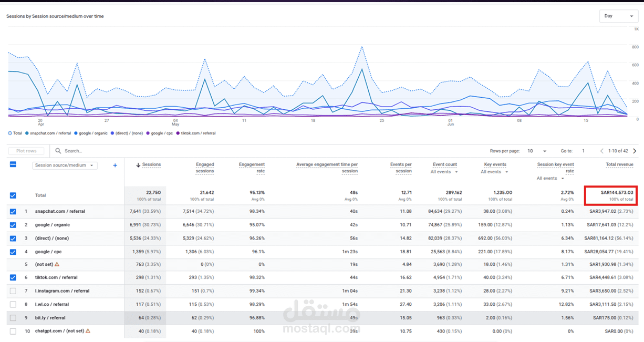Viewport: 644px width, 342px height.
Task: Open the Rows per page dropdown
Action: point(537,151)
